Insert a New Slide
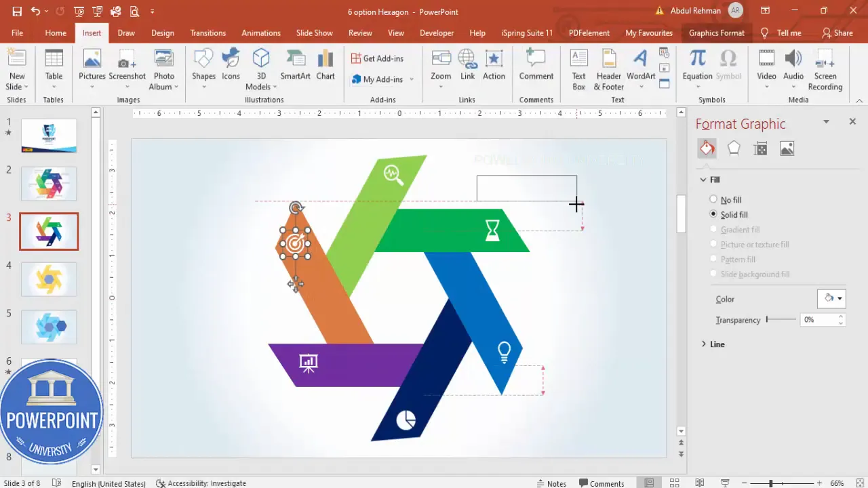The image size is (868, 488). [x=17, y=70]
